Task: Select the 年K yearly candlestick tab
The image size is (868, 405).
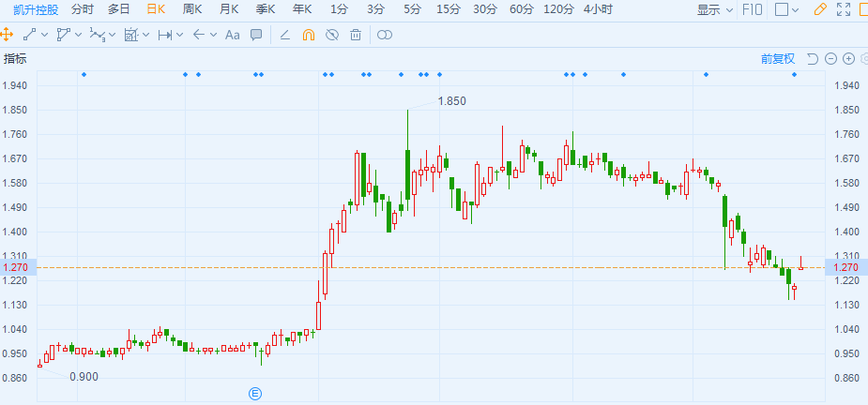Action: [x=302, y=8]
